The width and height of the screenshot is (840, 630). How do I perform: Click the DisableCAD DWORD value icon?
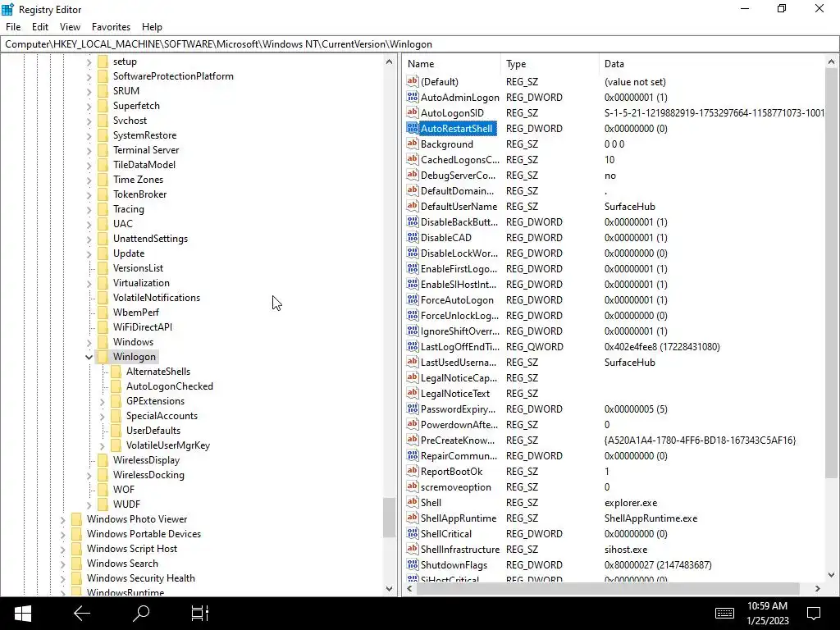click(412, 237)
